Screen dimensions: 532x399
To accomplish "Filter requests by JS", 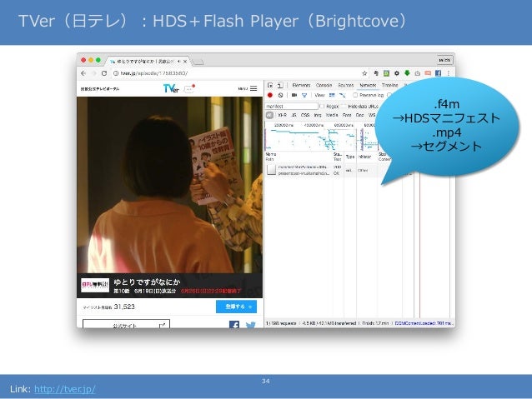I will 294,115.
